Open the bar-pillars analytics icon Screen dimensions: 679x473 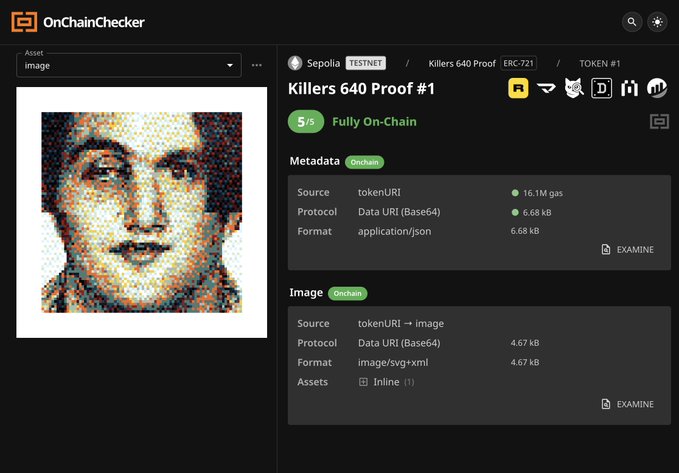(x=629, y=88)
